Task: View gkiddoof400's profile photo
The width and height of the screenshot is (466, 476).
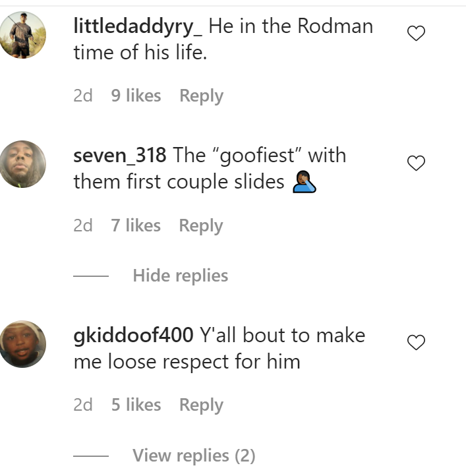Action: 23,344
